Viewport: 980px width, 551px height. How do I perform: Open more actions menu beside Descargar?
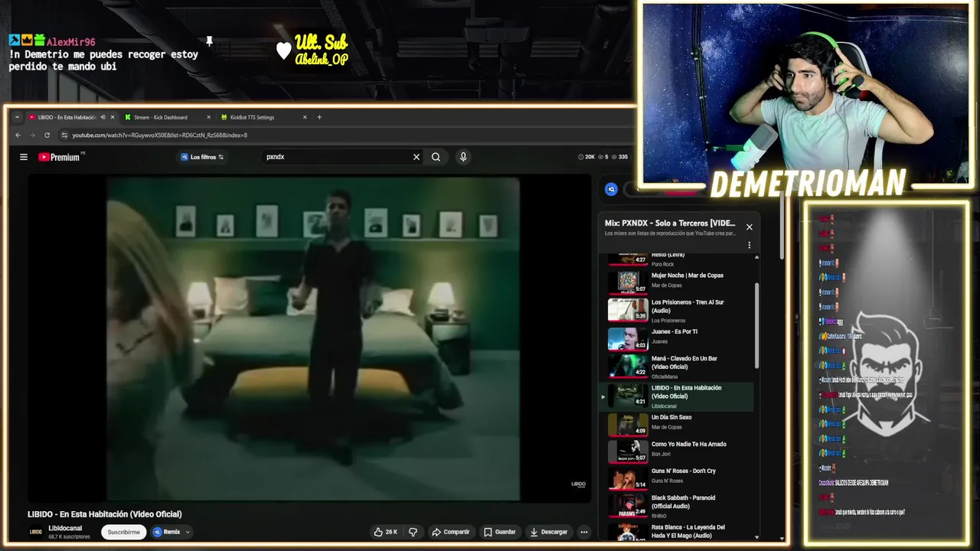coord(583,532)
